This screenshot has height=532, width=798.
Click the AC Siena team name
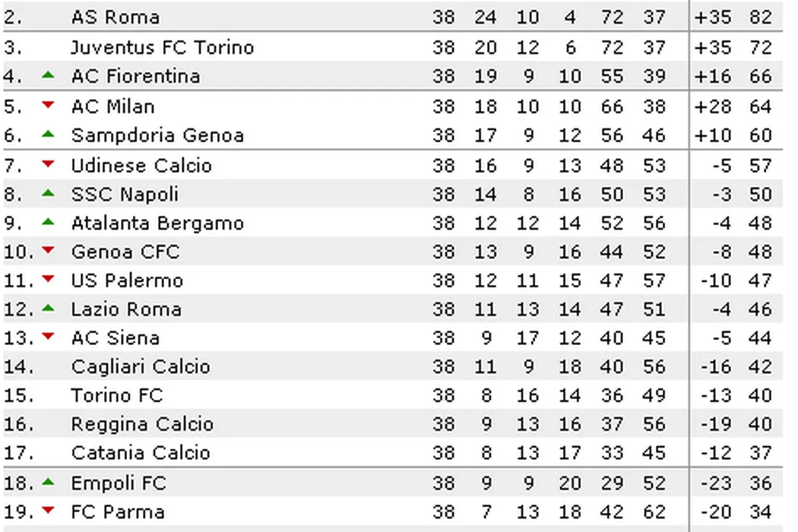click(116, 338)
